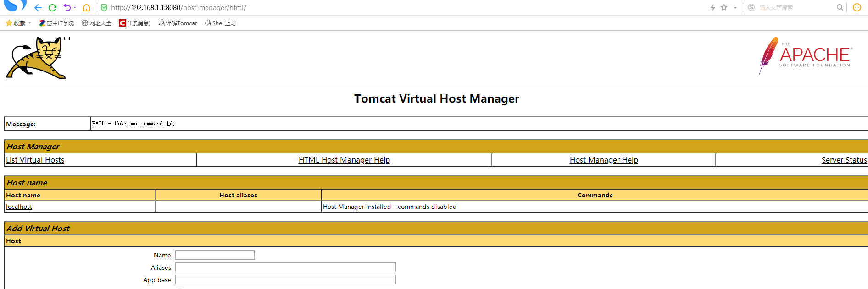This screenshot has height=289, width=868.
Task: Bookmark the page with the star icon
Action: [724, 7]
